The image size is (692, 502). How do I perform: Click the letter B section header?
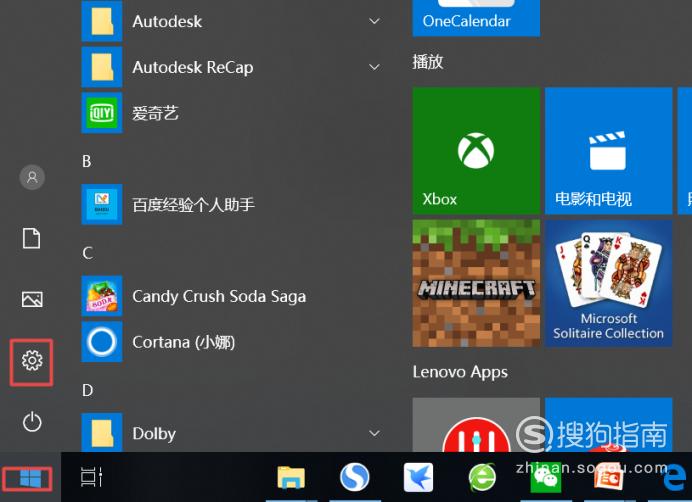click(x=87, y=161)
